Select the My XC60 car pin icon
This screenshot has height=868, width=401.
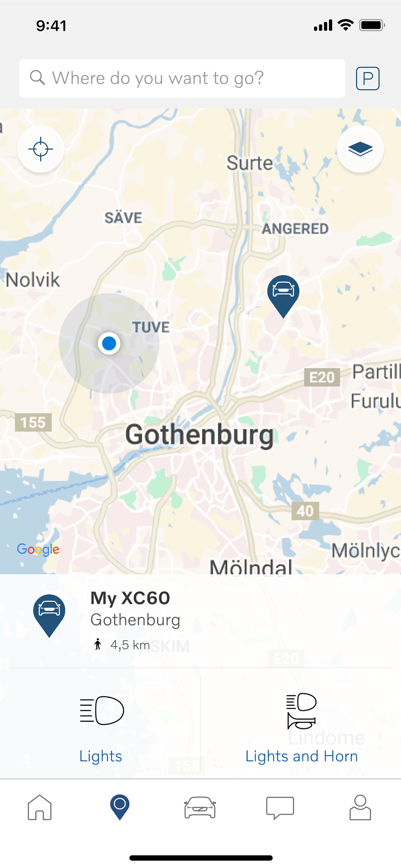click(49, 616)
